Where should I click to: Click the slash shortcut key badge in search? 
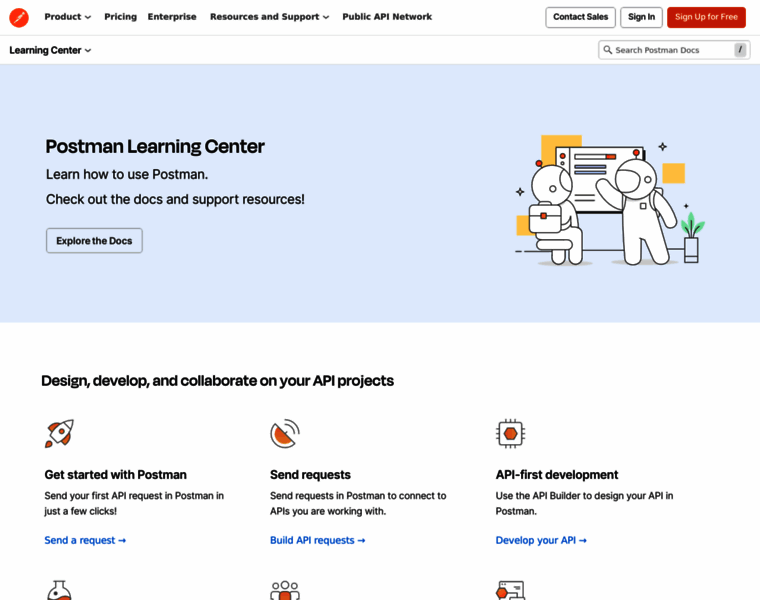(740, 50)
